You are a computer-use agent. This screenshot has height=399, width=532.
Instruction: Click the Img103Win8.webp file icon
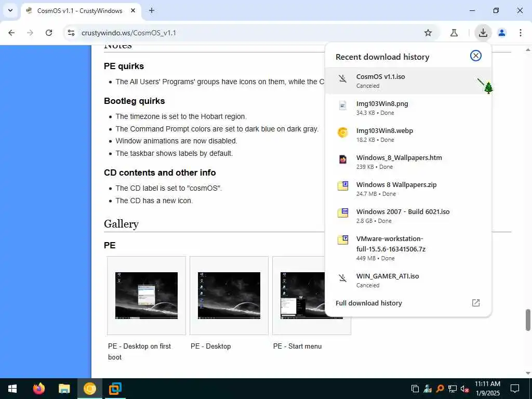343,132
